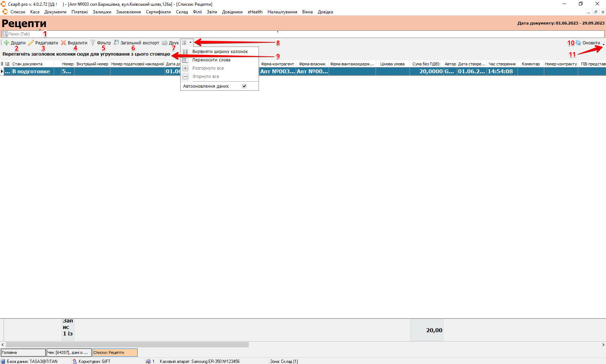
Task: Toggle Вирівняти ширину колонок option
Action: coord(220,52)
